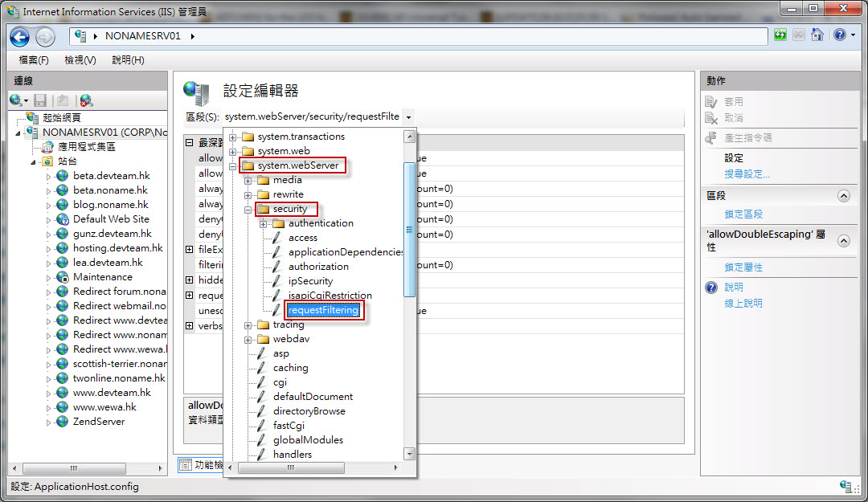
Task: Expand the rewrite folder node
Action: 248,195
